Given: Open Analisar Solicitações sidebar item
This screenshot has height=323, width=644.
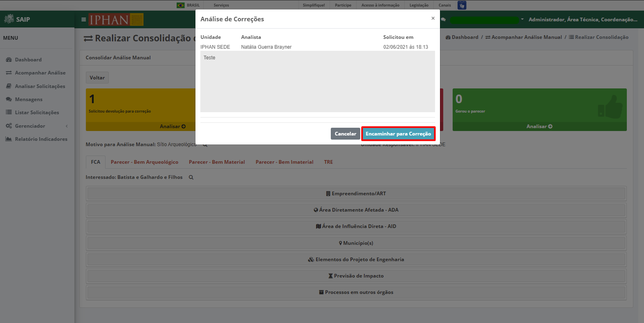Looking at the screenshot, I should tap(40, 86).
